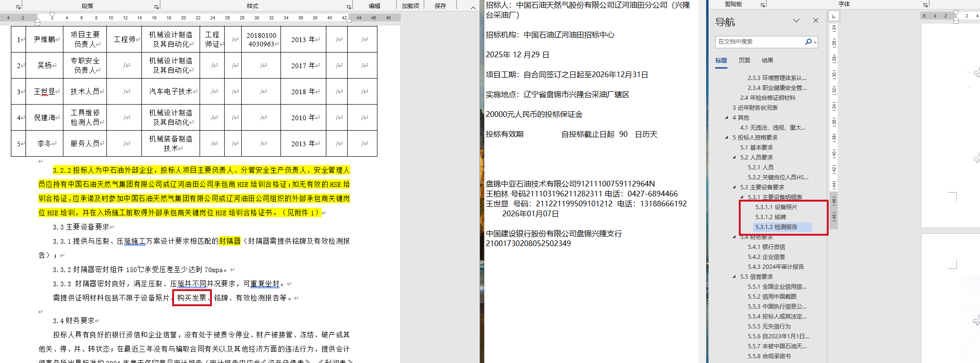The width and height of the screenshot is (980, 363).
Task: Click the 加载项 ribbon group label
Action: [x=410, y=6]
